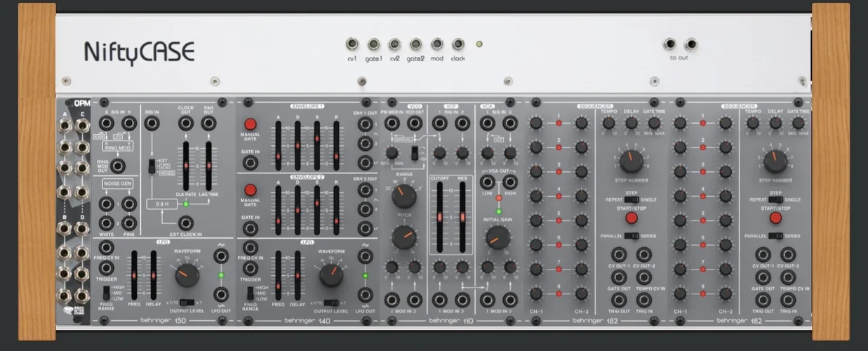The height and width of the screenshot is (351, 868).
Task: Click the 150 module LFO FREQ slider
Action: coord(133,275)
